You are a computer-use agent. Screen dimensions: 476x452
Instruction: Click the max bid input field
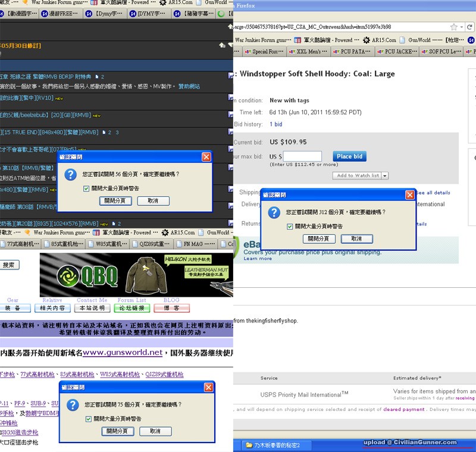pos(302,156)
